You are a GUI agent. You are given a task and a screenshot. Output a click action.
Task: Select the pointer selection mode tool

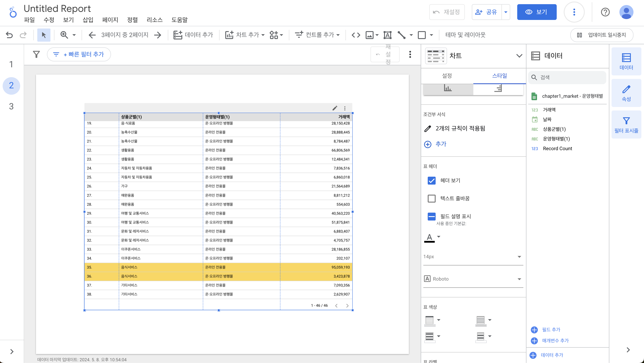[x=44, y=35]
